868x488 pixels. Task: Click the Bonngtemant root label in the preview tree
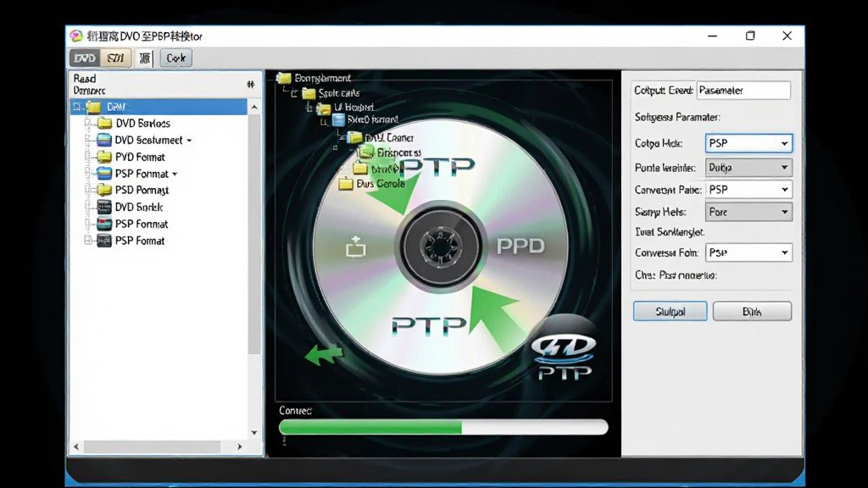point(322,78)
